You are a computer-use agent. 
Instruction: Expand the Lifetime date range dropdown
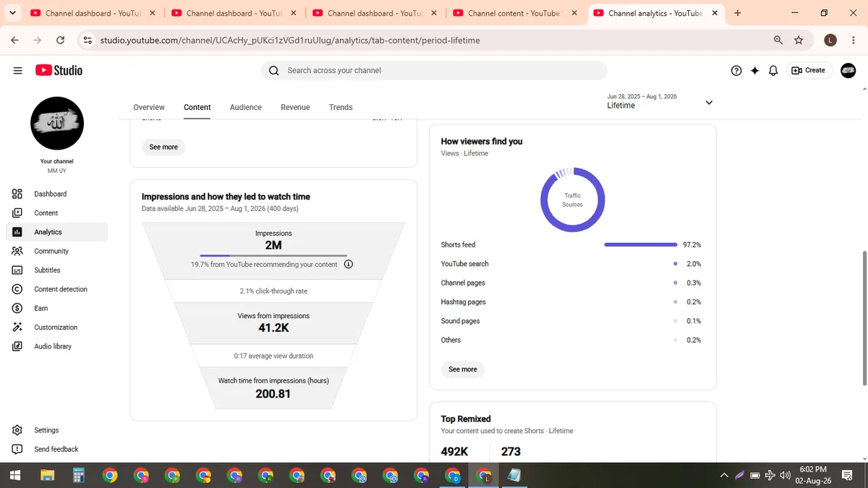709,103
